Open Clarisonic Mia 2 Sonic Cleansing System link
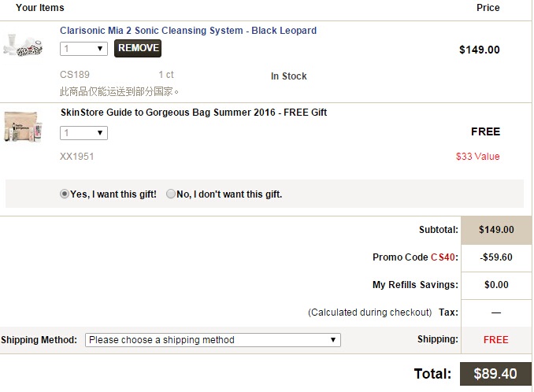The width and height of the screenshot is (534, 392). (x=188, y=31)
